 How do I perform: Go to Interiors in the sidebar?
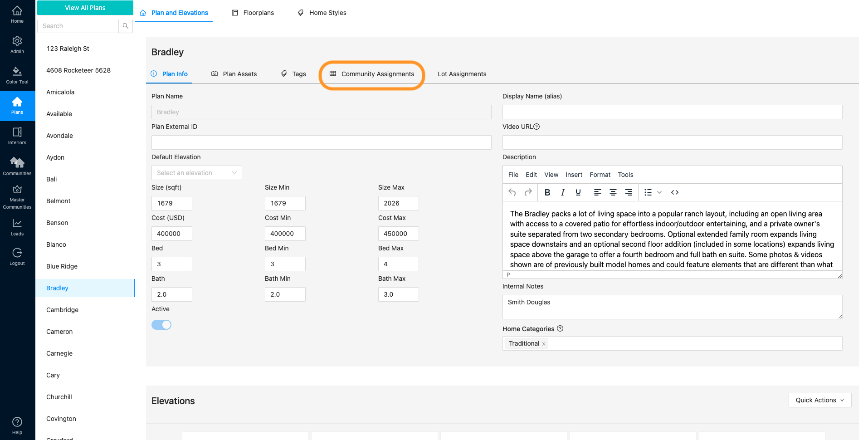[x=17, y=136]
